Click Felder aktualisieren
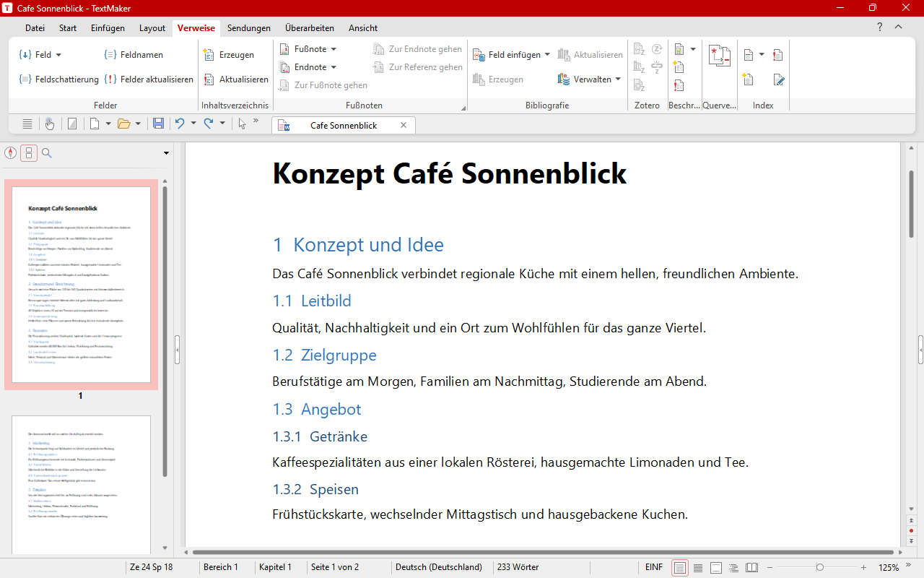The width and height of the screenshot is (924, 578). 149,79
